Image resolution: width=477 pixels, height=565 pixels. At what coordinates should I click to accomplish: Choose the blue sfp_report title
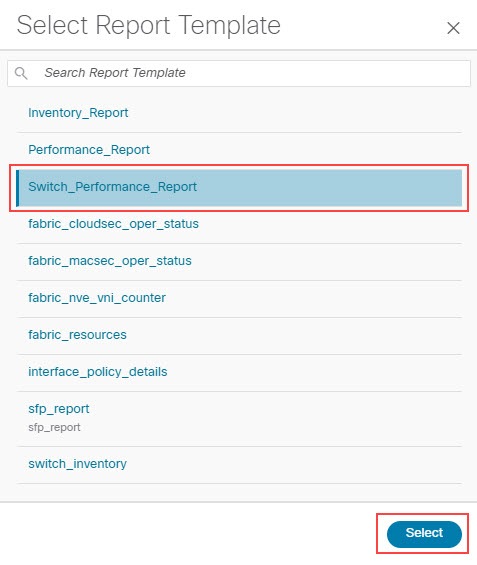click(x=59, y=409)
